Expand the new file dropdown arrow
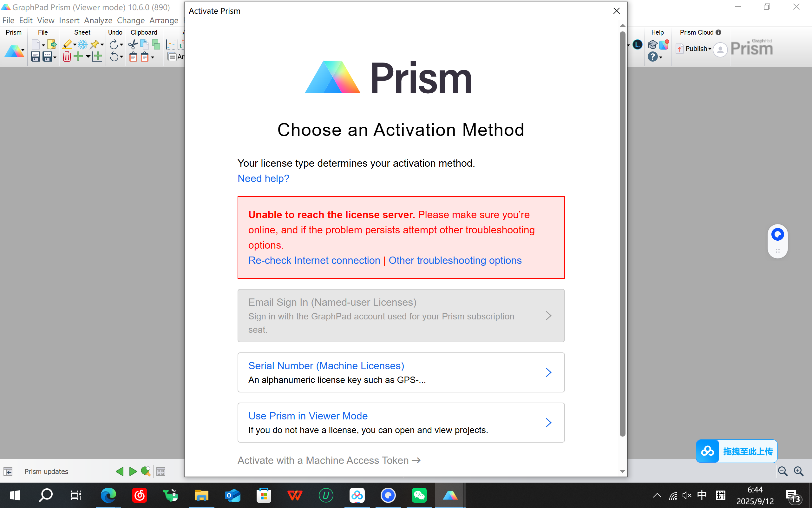812x508 pixels. tap(43, 45)
